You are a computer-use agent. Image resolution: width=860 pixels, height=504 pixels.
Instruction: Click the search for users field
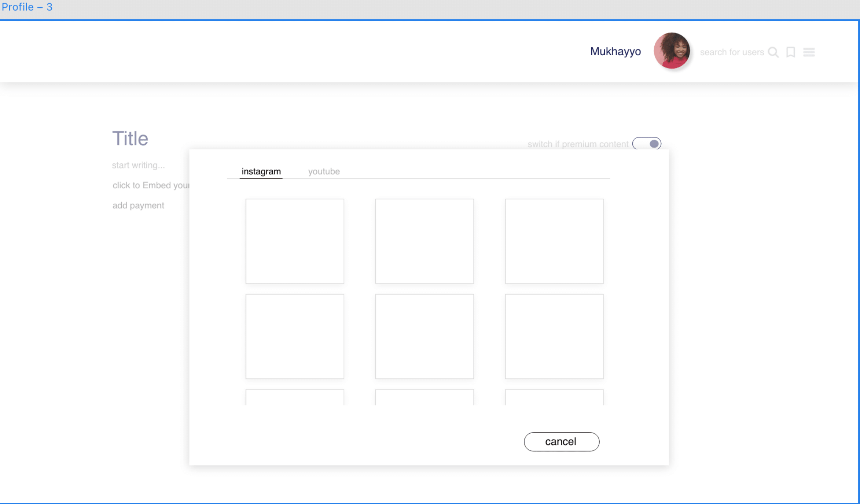(732, 52)
